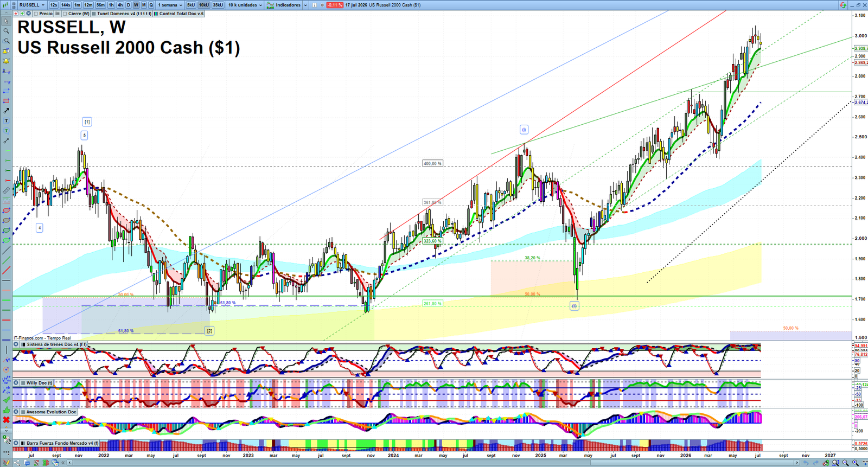This screenshot has height=467, width=868.
Task: Click the double-chevron collapse arrow at bottom
Action: (x=63, y=463)
